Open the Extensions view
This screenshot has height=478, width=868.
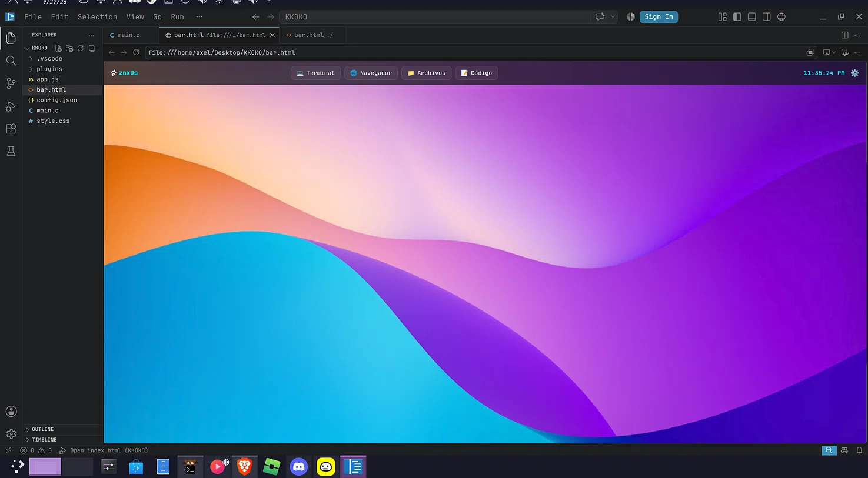coord(11,129)
